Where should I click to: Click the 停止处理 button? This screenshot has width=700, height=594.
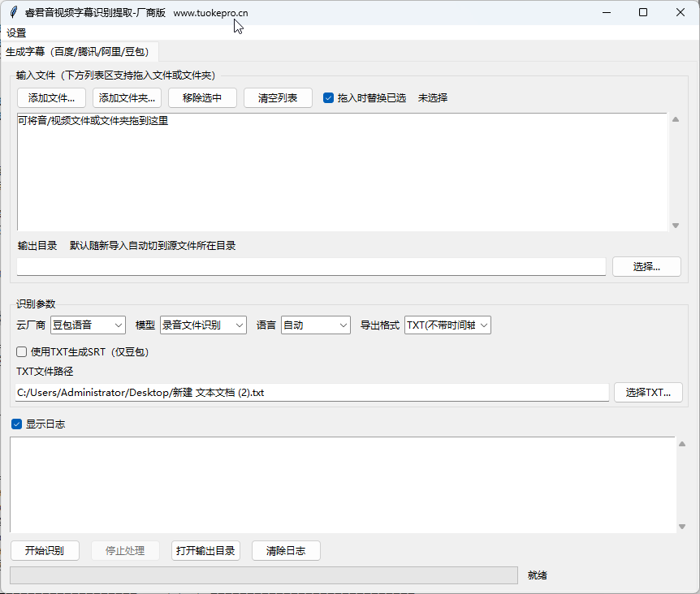pyautogui.click(x=125, y=551)
